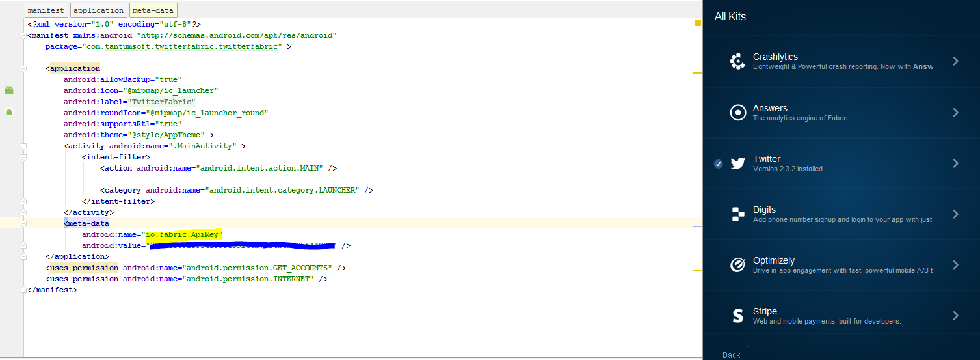Collapse the manifest tag fold marker
The height and width of the screenshot is (360, 980).
point(23,35)
